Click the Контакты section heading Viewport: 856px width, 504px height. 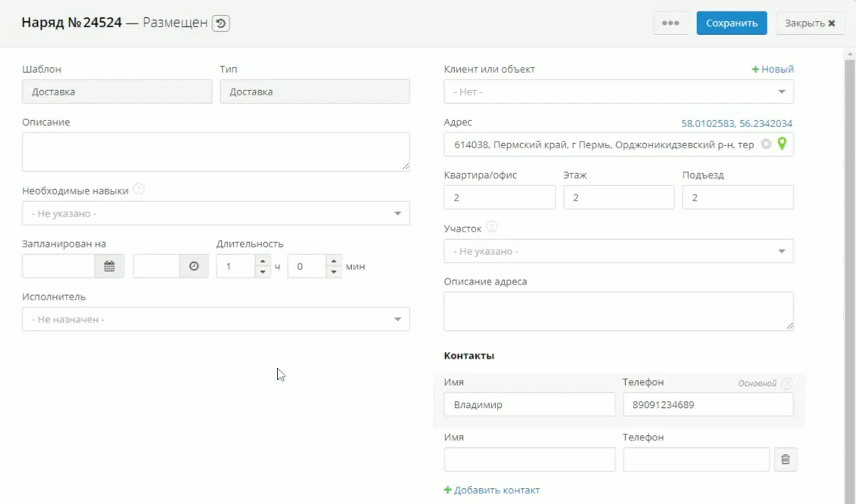click(x=469, y=356)
